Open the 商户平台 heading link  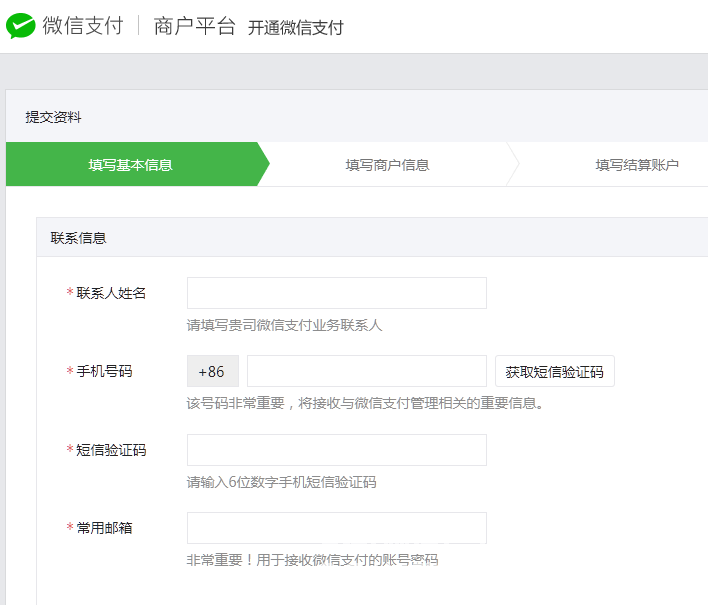tap(194, 27)
